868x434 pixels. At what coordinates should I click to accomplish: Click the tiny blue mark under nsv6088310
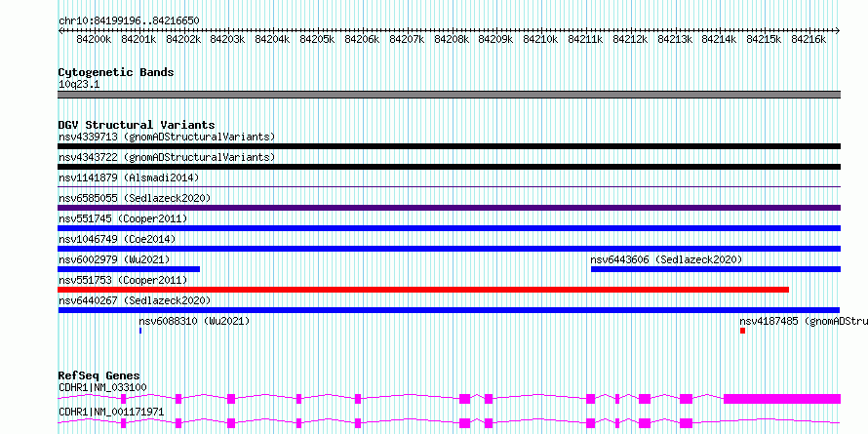[x=140, y=331]
